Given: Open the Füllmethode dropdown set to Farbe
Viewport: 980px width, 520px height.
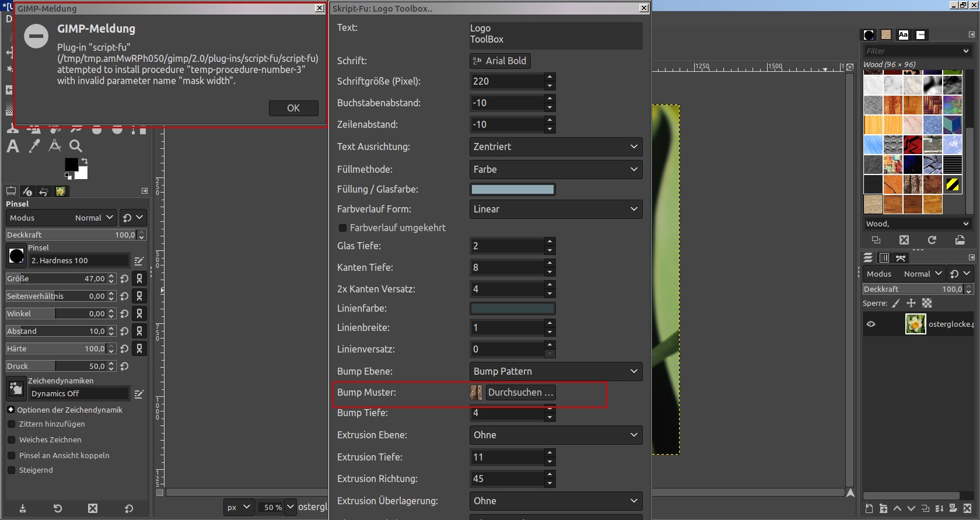Looking at the screenshot, I should [556, 169].
